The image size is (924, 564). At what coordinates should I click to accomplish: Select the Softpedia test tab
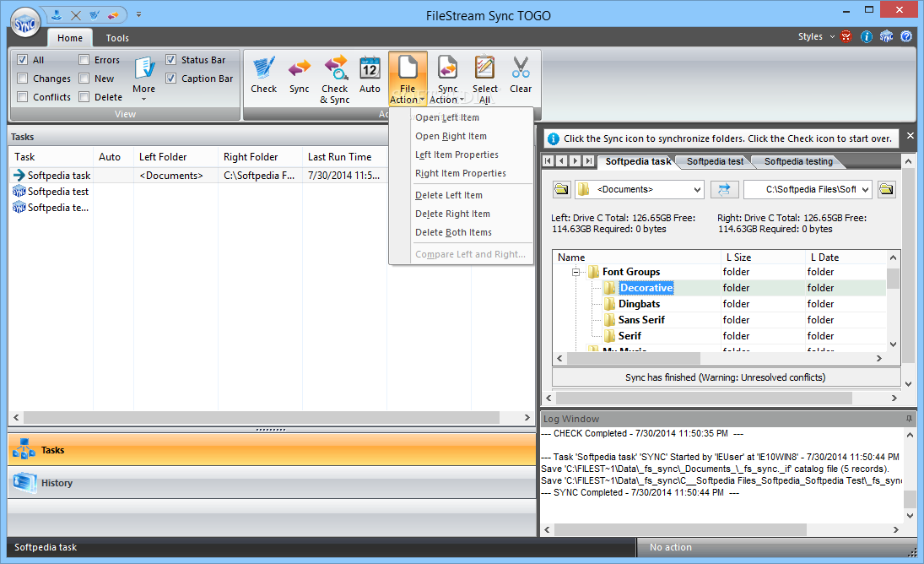(715, 161)
